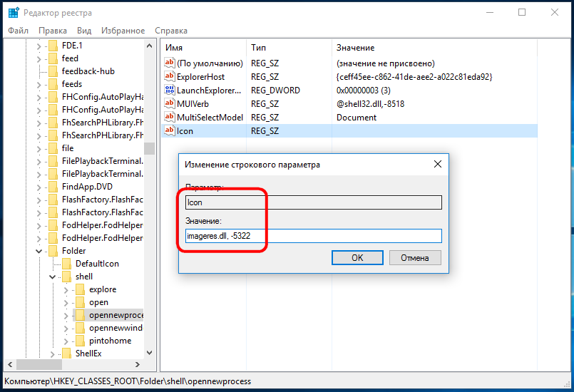Screen dimensions: 574x392
Task: Click the FDE.1 folder icon
Action: [x=53, y=46]
